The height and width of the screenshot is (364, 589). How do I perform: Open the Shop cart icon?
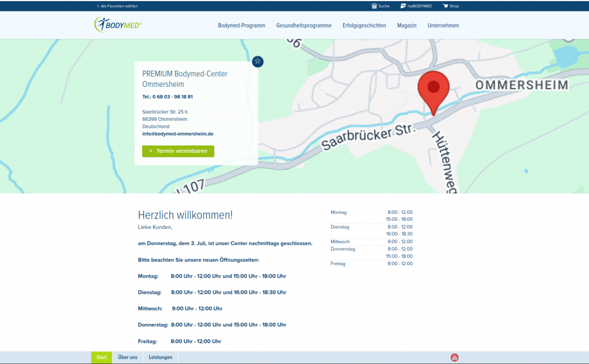445,6
